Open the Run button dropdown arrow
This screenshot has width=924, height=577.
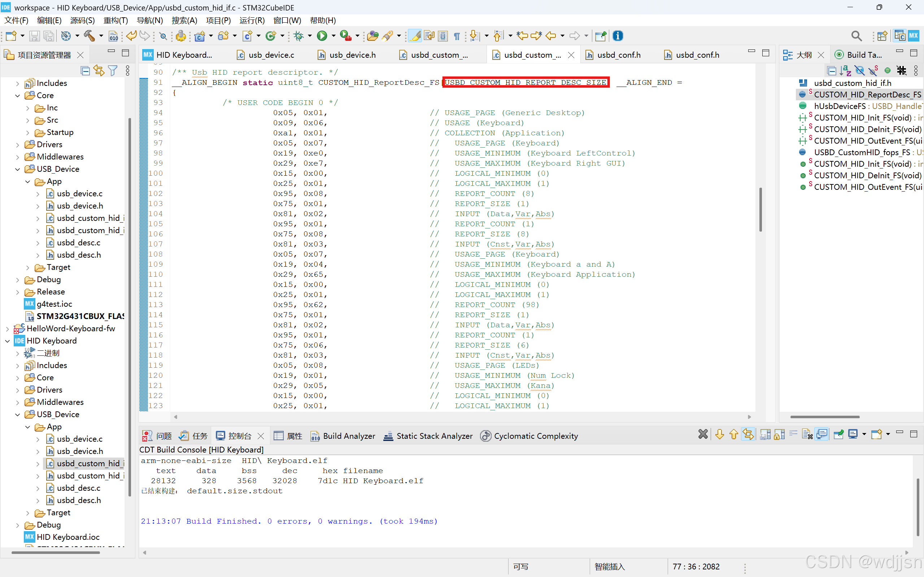pos(333,36)
